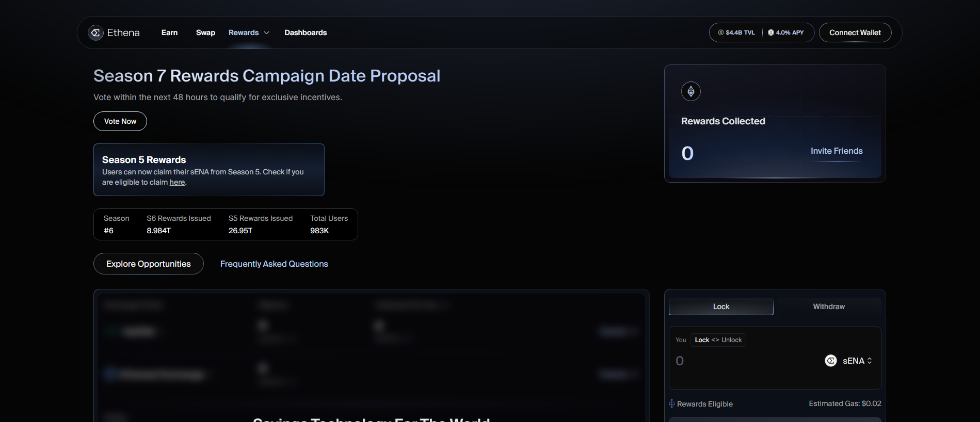Viewport: 980px width, 422px height.
Task: Click the Season 5 Rewards heading
Action: point(144,160)
